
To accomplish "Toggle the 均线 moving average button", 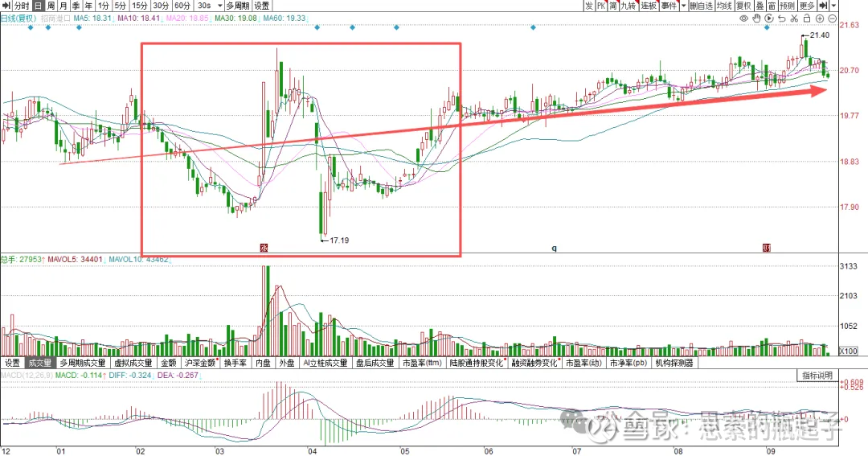I will pyautogui.click(x=724, y=6).
